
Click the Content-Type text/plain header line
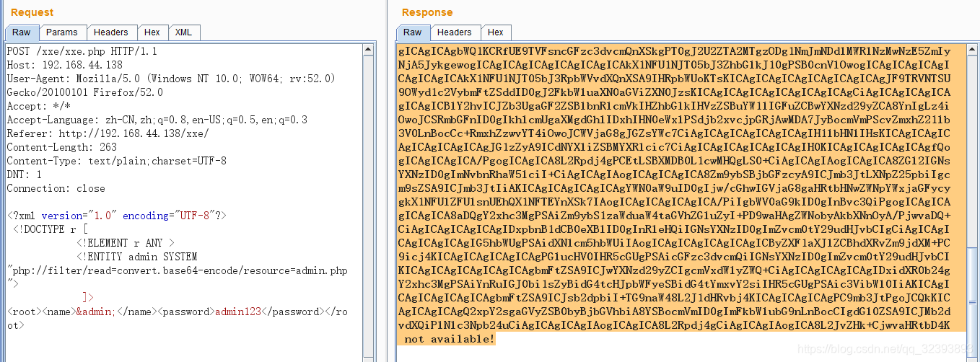117,161
